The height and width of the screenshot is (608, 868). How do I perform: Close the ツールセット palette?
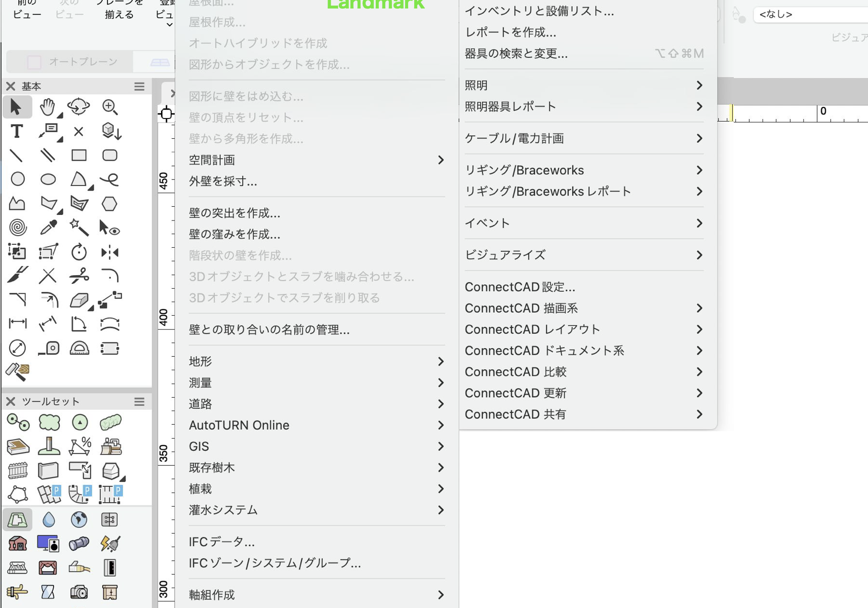(11, 401)
